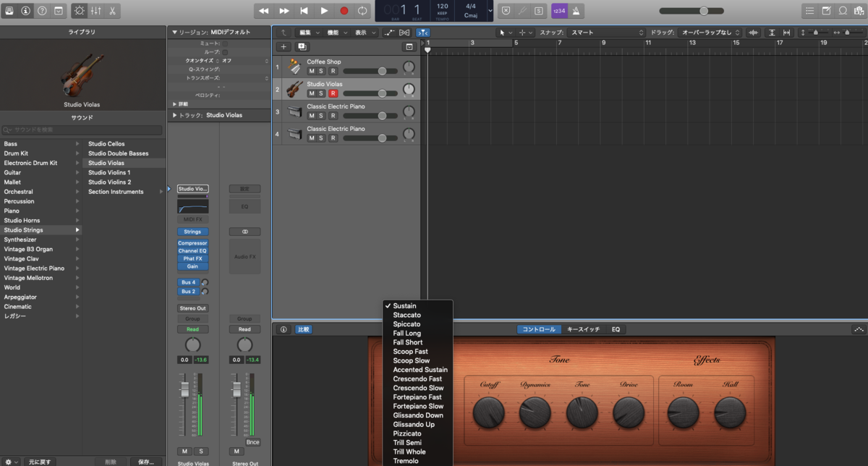Solo the first Classic Electric Piano track
This screenshot has height=466, width=868.
[322, 116]
